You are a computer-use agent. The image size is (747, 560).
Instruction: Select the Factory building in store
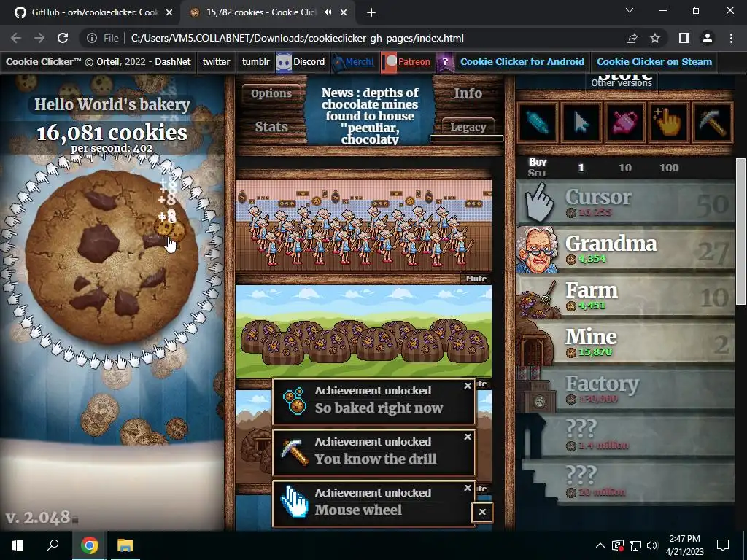pos(625,390)
